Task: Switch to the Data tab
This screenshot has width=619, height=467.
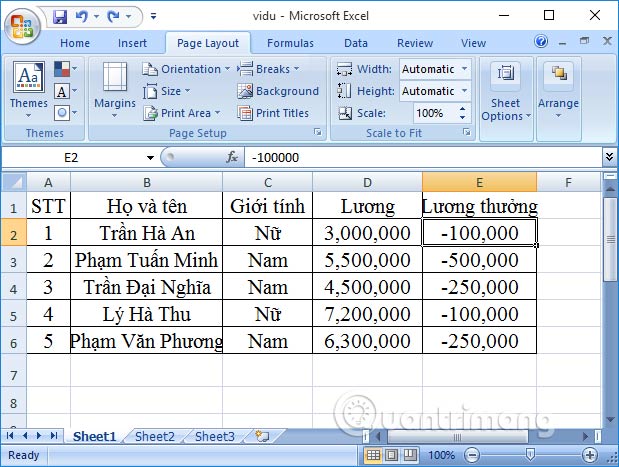Action: pyautogui.click(x=356, y=43)
